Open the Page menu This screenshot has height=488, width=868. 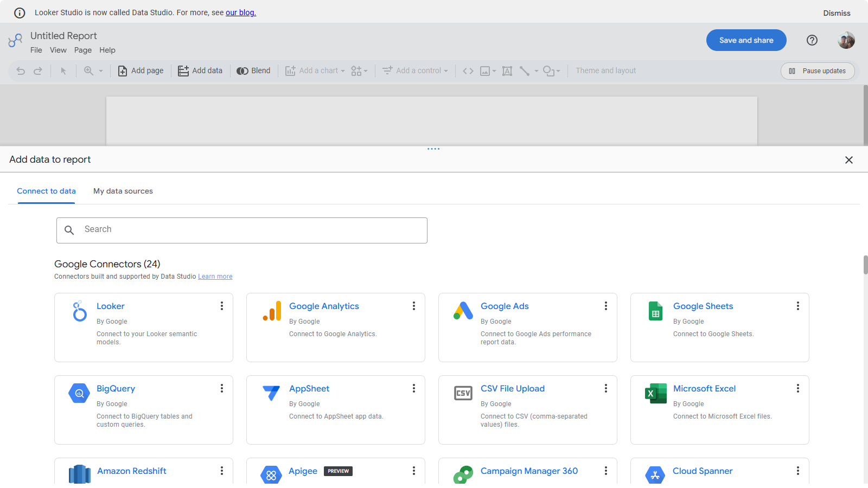click(x=83, y=50)
